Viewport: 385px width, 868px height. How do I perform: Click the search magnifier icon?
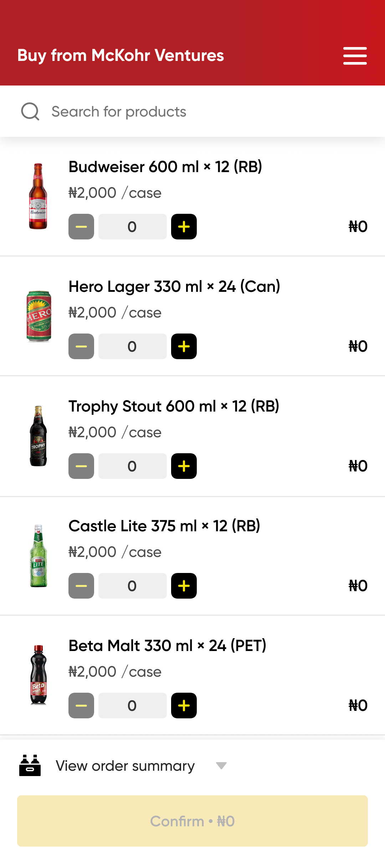[30, 112]
